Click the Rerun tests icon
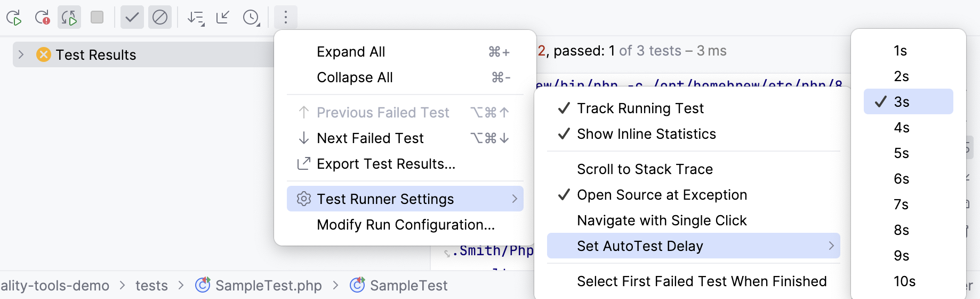 click(14, 18)
